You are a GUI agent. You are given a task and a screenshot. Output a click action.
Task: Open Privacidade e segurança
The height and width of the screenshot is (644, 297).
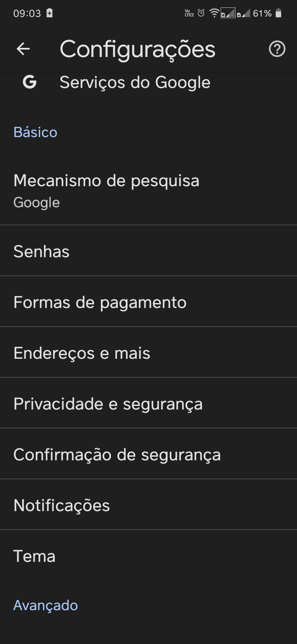(148, 403)
